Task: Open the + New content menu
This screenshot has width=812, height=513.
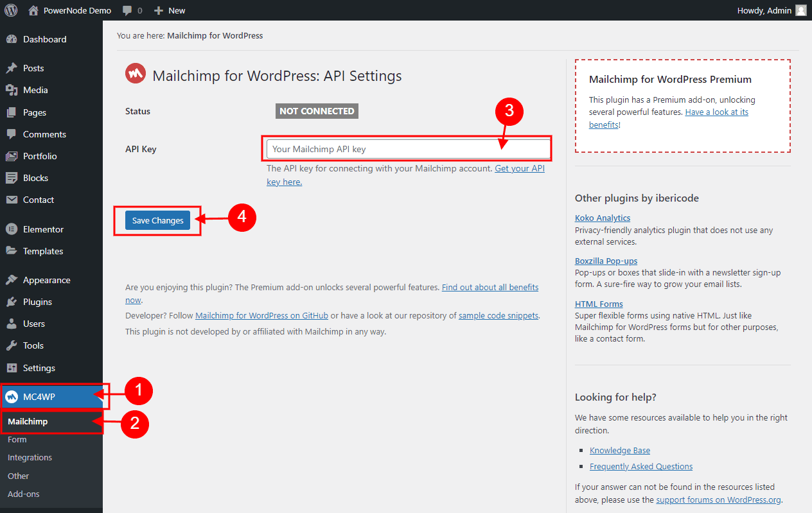Action: [170, 10]
